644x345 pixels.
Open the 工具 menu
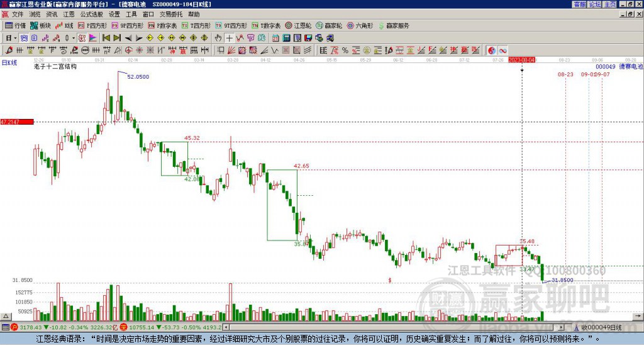point(131,14)
